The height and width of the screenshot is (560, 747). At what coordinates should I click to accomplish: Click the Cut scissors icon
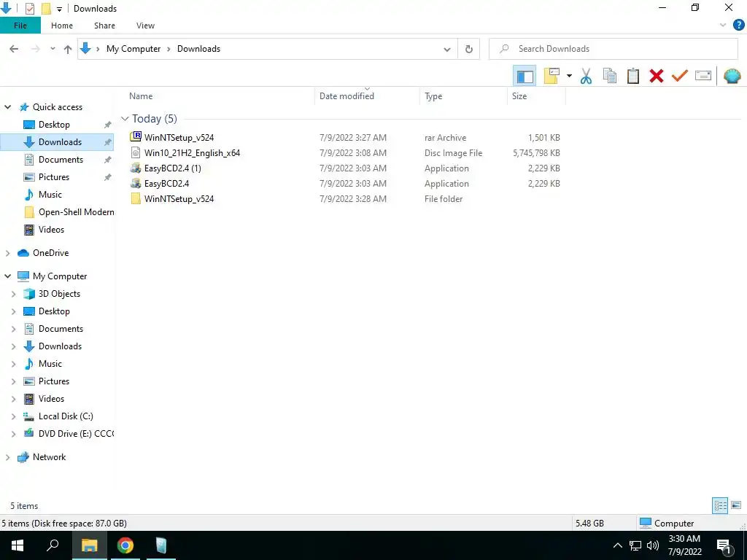coord(586,76)
